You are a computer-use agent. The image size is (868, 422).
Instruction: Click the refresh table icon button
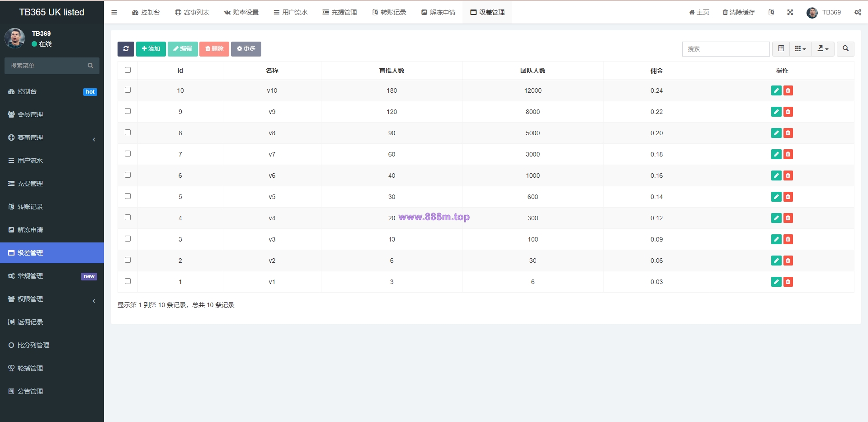click(x=126, y=49)
